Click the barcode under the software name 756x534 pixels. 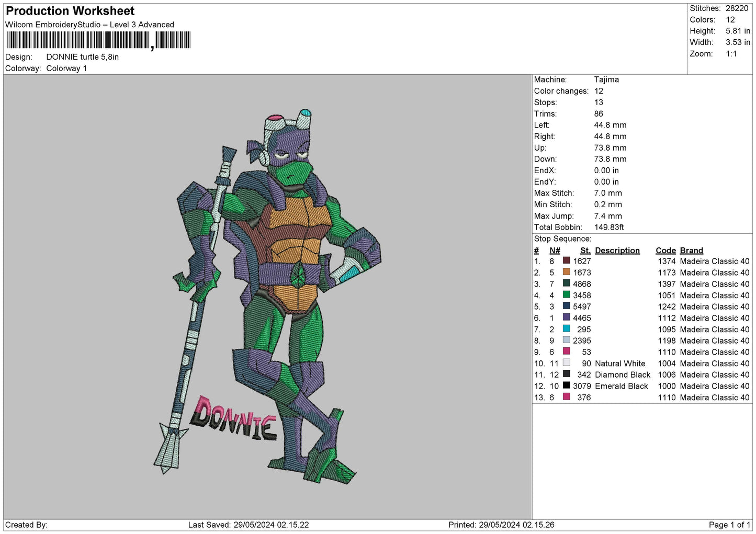[99, 40]
